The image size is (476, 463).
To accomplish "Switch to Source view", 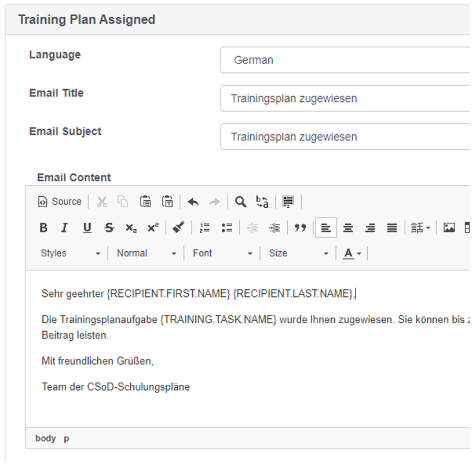I will [x=60, y=202].
